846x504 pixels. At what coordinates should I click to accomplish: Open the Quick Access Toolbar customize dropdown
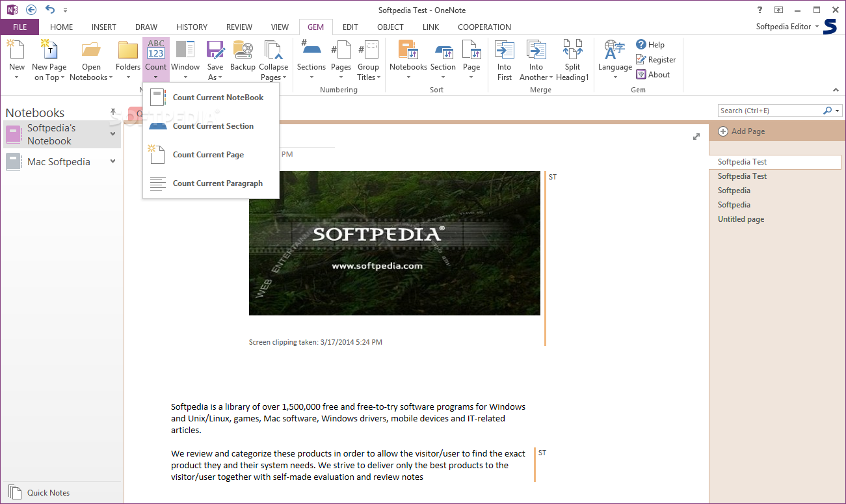point(66,10)
